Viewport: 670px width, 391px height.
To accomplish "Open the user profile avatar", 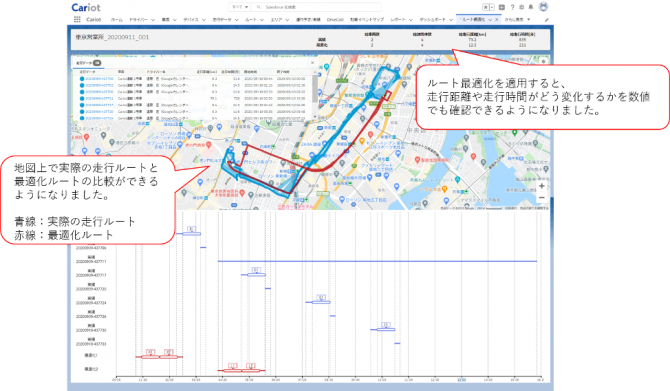I will coord(544,7).
